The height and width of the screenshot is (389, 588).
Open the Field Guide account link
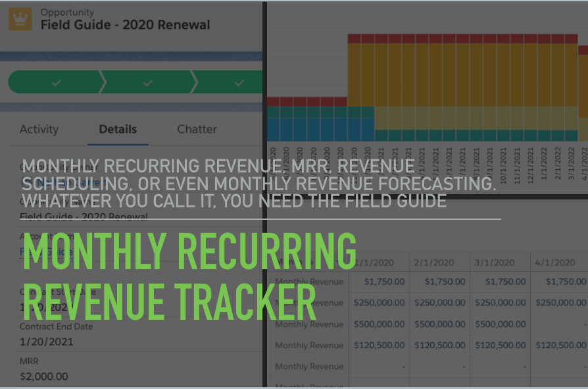point(36,251)
